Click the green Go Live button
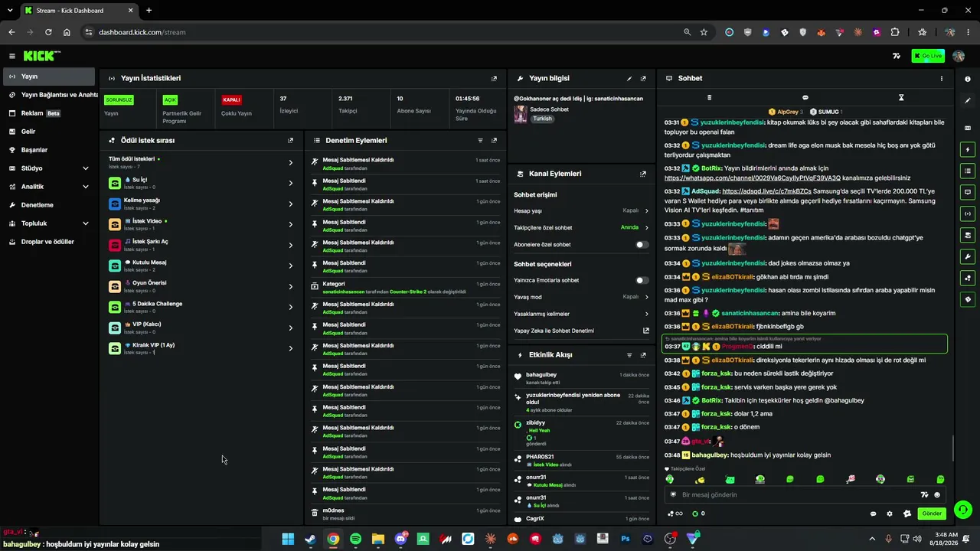 (x=928, y=56)
